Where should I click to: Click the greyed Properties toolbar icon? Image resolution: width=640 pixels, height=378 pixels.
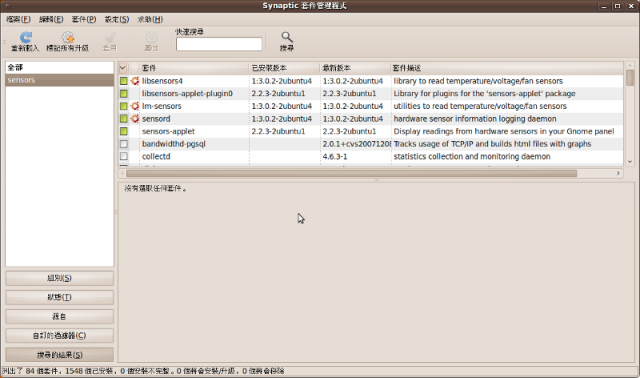[x=151, y=38]
